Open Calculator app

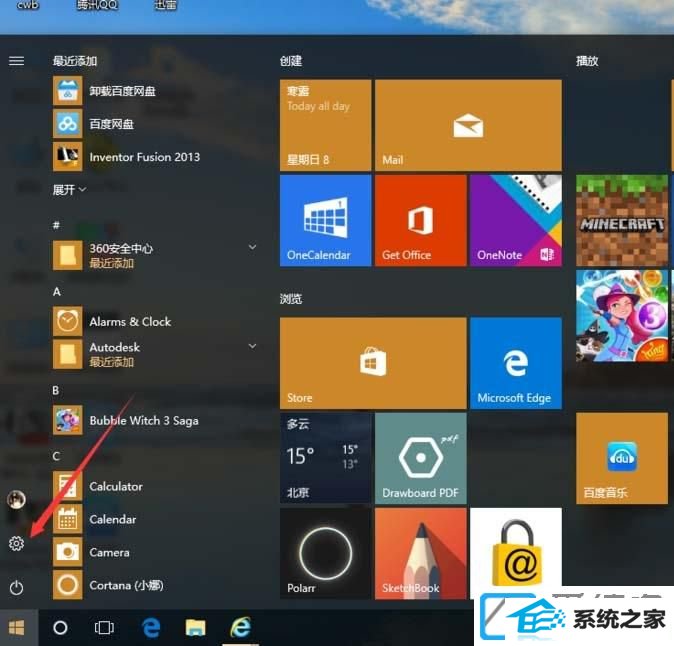pos(156,486)
